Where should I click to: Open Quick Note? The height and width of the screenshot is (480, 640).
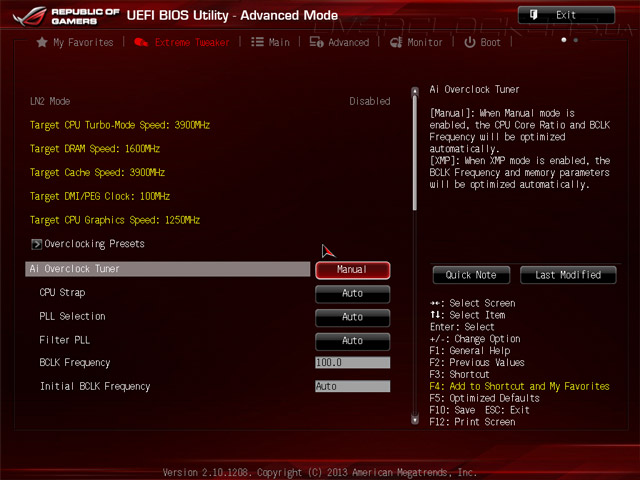(x=471, y=275)
